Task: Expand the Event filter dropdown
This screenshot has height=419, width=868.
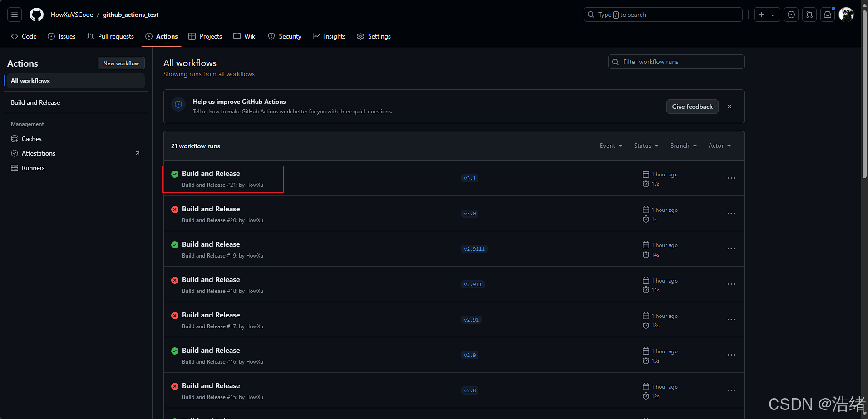Action: 611,146
